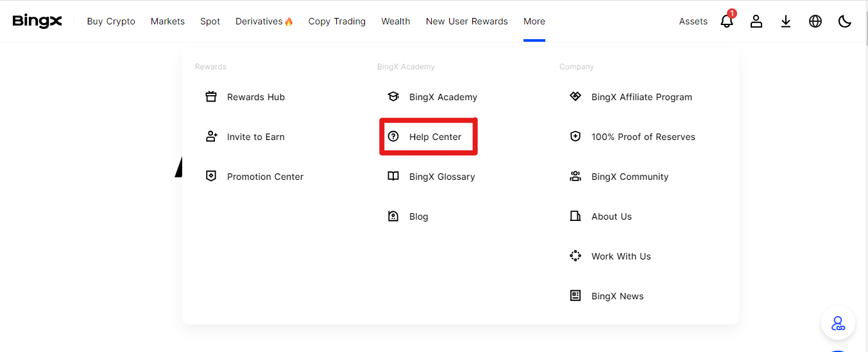
Task: Open the Wealth menu
Action: (x=396, y=21)
